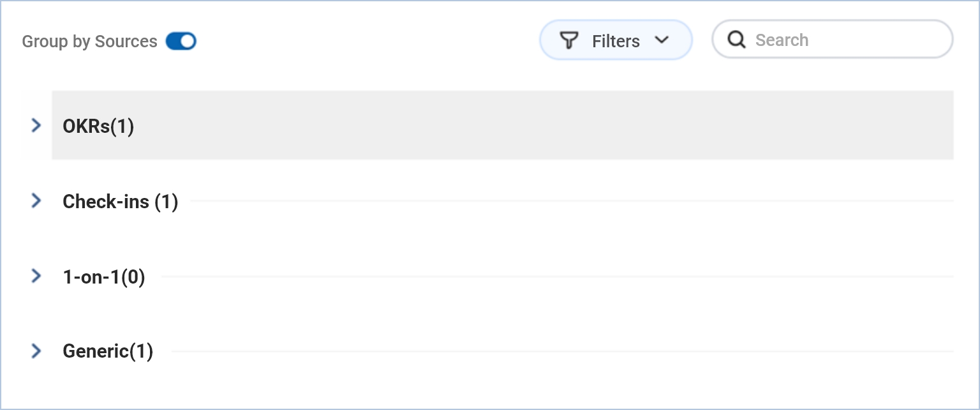
Task: Select the Generic(1) group title
Action: click(108, 351)
